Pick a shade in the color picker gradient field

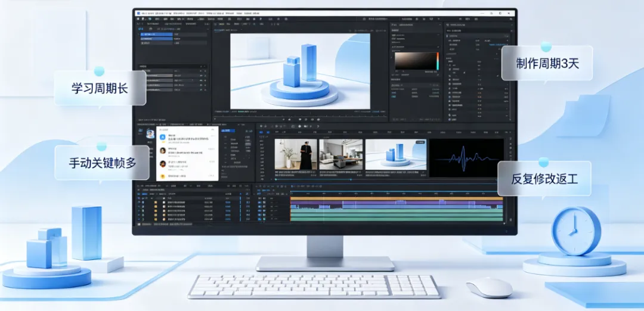[415, 61]
